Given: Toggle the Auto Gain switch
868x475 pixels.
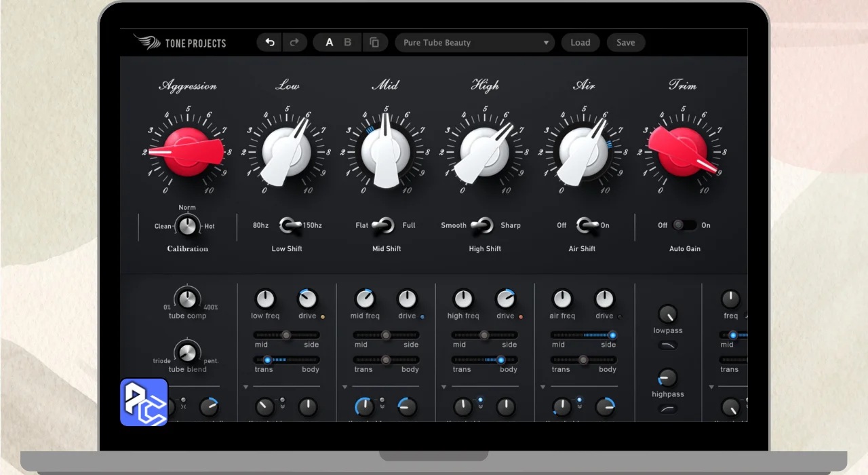Looking at the screenshot, I should click(x=684, y=225).
